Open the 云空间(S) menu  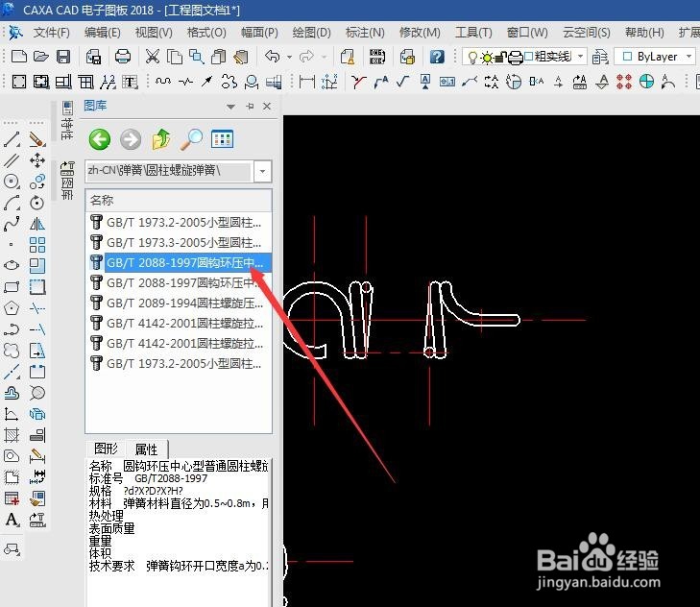coord(586,33)
